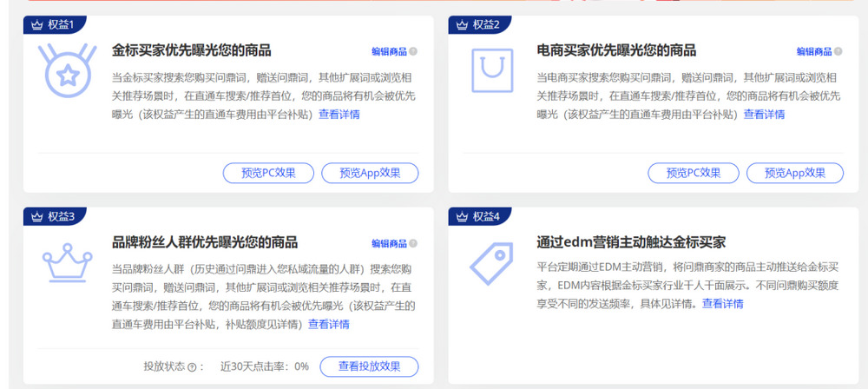Click the crown badge icon on 权益2 label
Screen dimensions: 868x389
click(x=463, y=25)
